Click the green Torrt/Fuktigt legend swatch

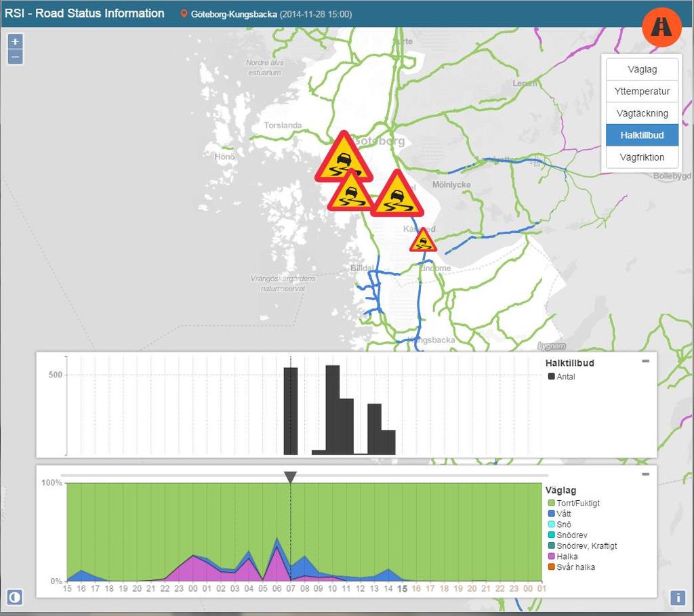tap(552, 503)
